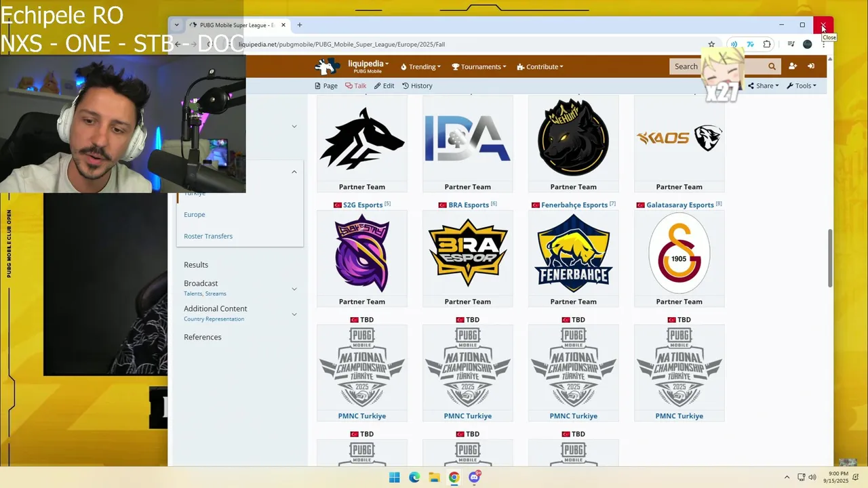The image size is (868, 488).
Task: Open the Fenerbahçe Esports team link
Action: [x=574, y=205]
